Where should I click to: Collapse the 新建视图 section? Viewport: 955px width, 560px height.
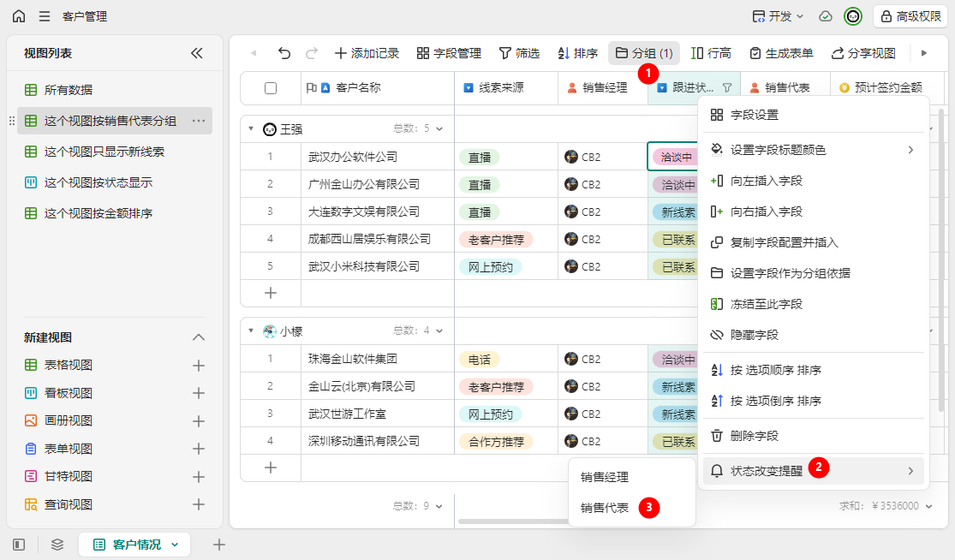(x=199, y=337)
